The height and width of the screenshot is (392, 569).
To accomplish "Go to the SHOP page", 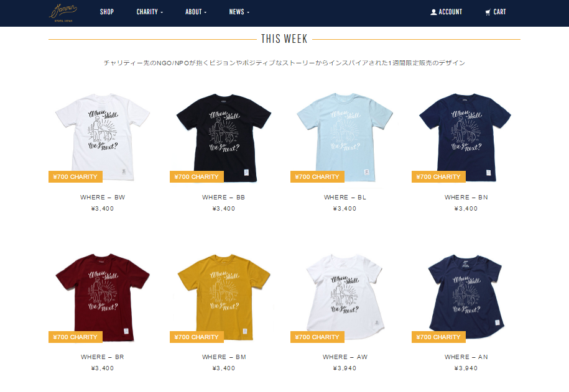I will [x=107, y=12].
